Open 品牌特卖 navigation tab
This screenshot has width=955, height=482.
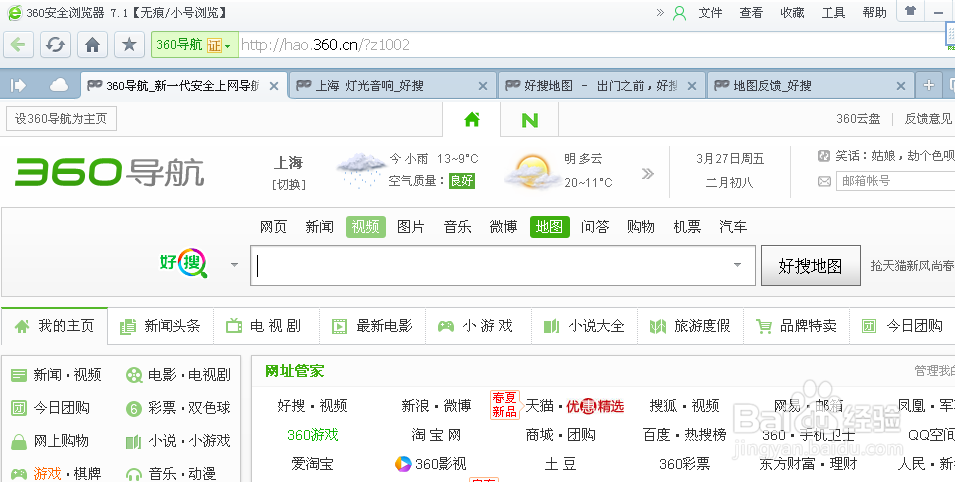point(797,326)
